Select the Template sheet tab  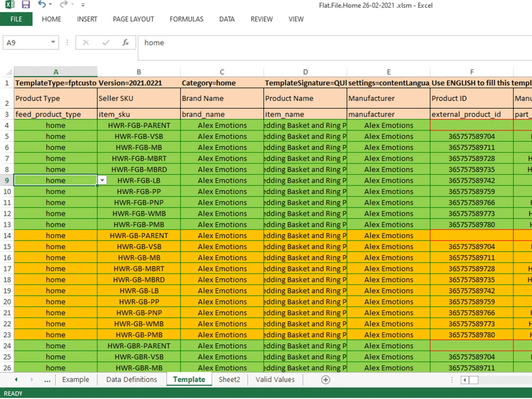point(189,380)
